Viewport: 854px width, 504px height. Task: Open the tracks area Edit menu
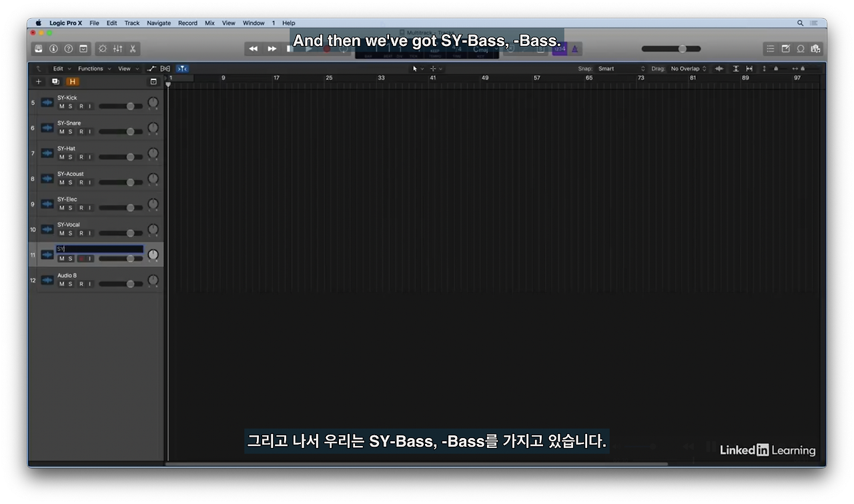tap(61, 69)
